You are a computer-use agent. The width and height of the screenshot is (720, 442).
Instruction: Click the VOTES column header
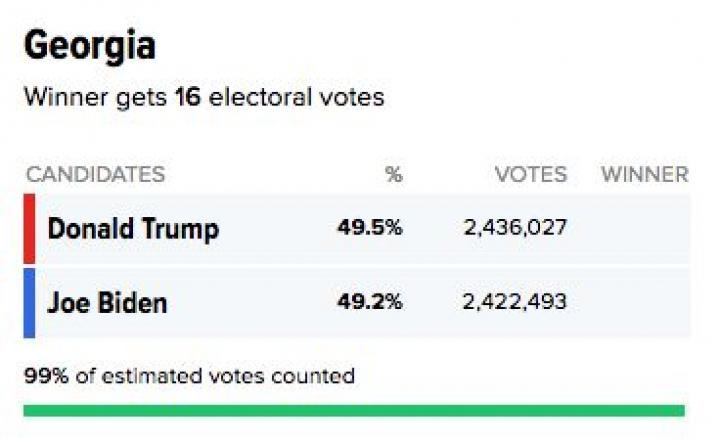coord(530,174)
